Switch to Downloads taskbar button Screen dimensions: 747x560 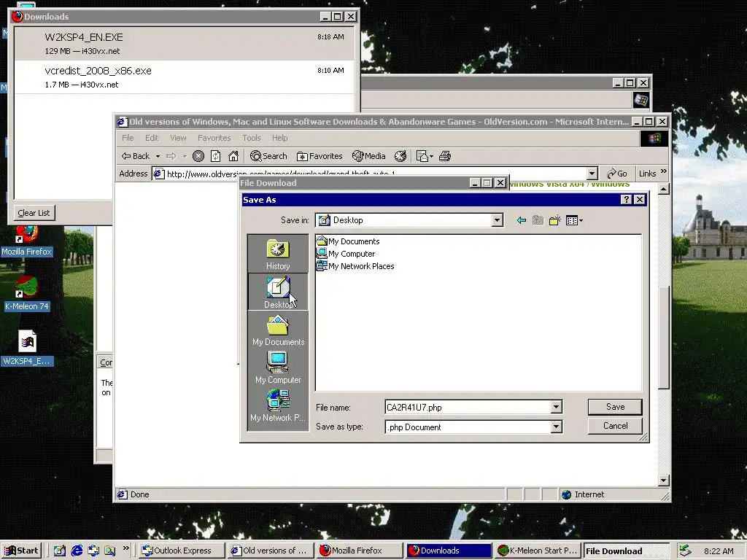click(449, 551)
